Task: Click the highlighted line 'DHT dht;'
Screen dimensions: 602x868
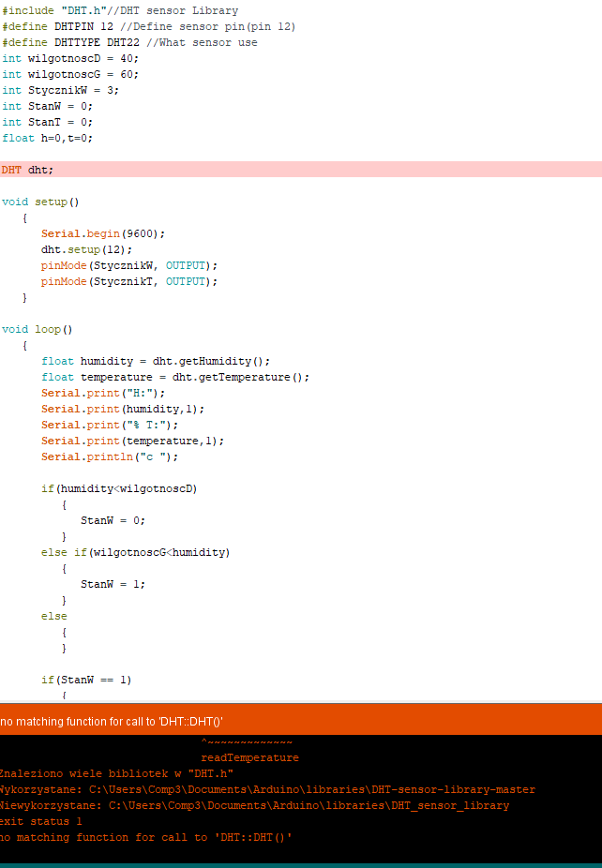Action: tap(301, 170)
